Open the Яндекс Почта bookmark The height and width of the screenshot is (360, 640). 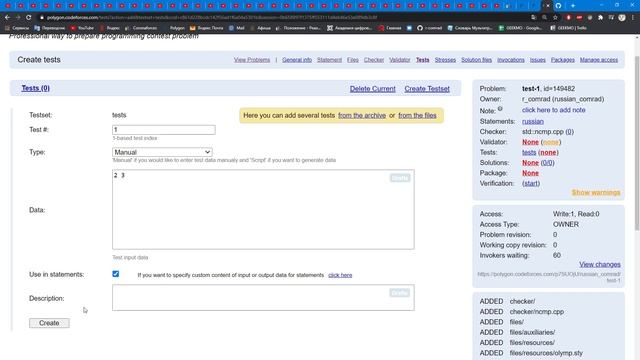click(x=207, y=28)
